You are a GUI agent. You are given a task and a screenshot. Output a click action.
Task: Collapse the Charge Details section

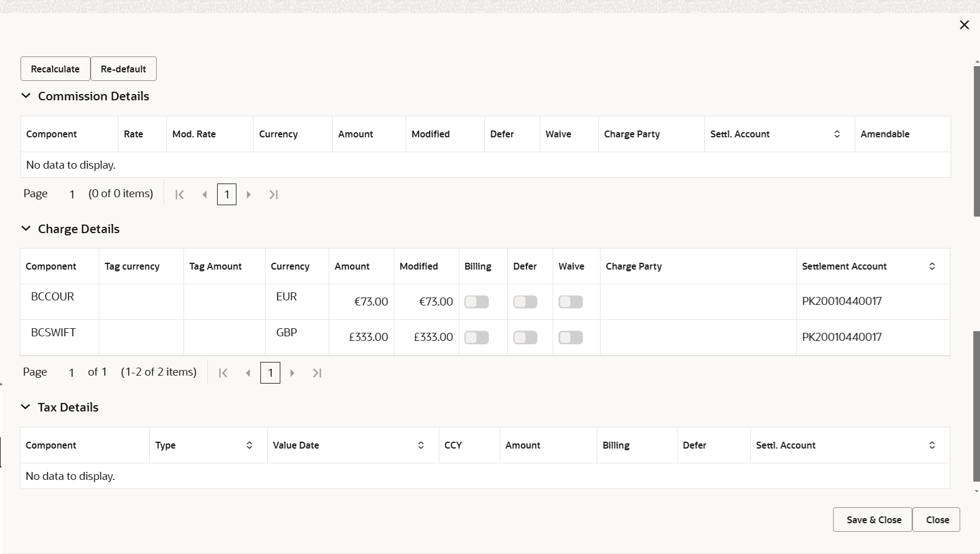tap(26, 229)
